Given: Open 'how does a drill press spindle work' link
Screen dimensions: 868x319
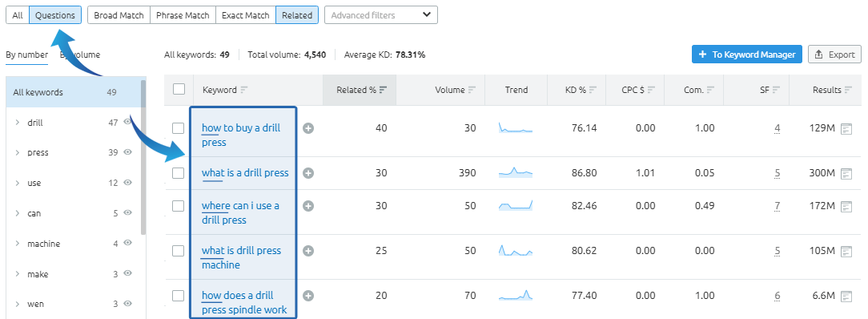Looking at the screenshot, I should tap(244, 302).
